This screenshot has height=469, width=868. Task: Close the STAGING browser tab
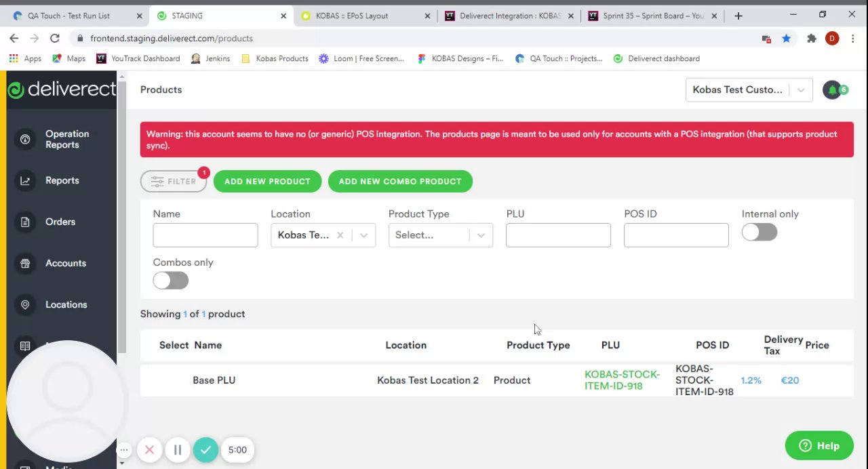click(282, 16)
